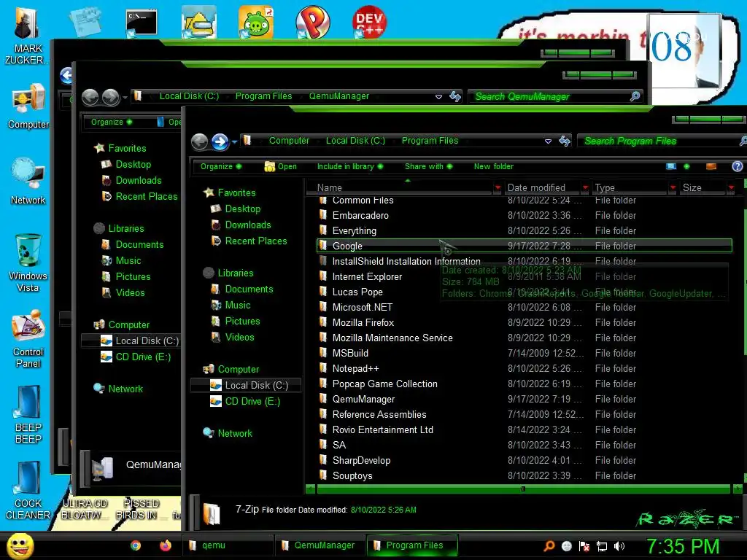Refresh the Program Files address bar
The width and height of the screenshot is (747, 560).
pos(565,141)
